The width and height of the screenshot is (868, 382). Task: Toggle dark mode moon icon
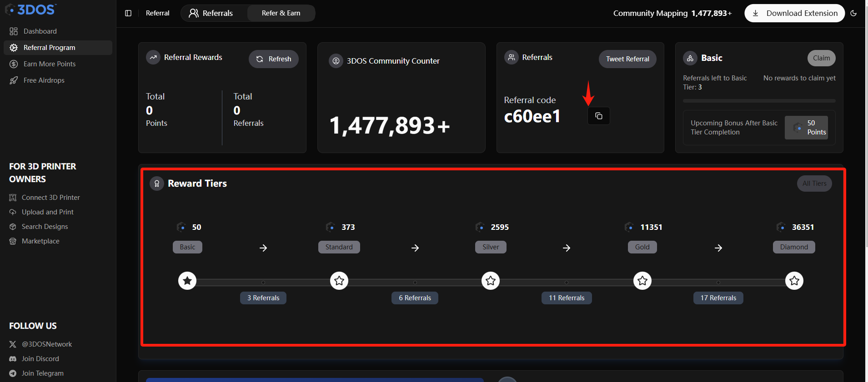coord(853,13)
